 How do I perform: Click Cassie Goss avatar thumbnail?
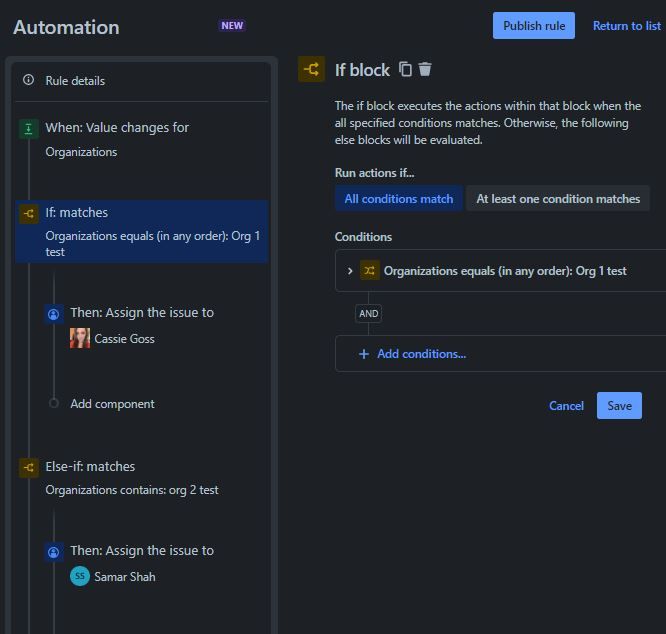tap(80, 338)
